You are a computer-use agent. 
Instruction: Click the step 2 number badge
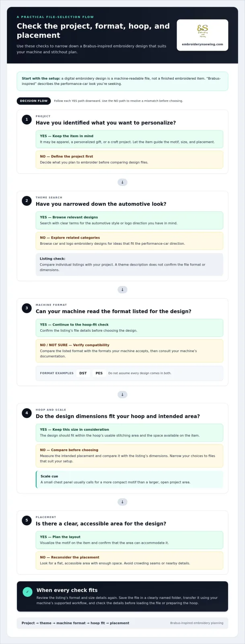point(27,201)
